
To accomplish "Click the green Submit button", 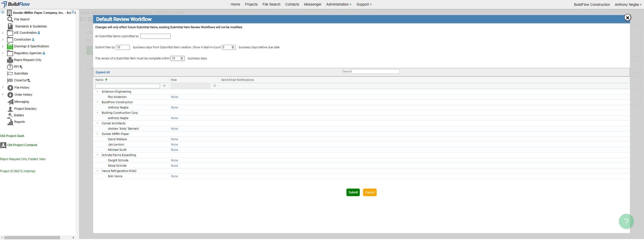I will (353, 192).
